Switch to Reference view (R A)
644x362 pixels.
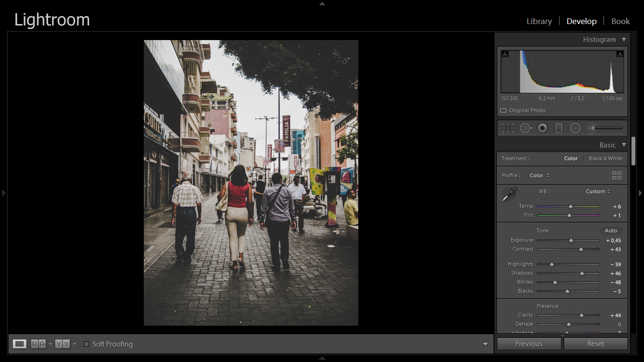click(38, 344)
